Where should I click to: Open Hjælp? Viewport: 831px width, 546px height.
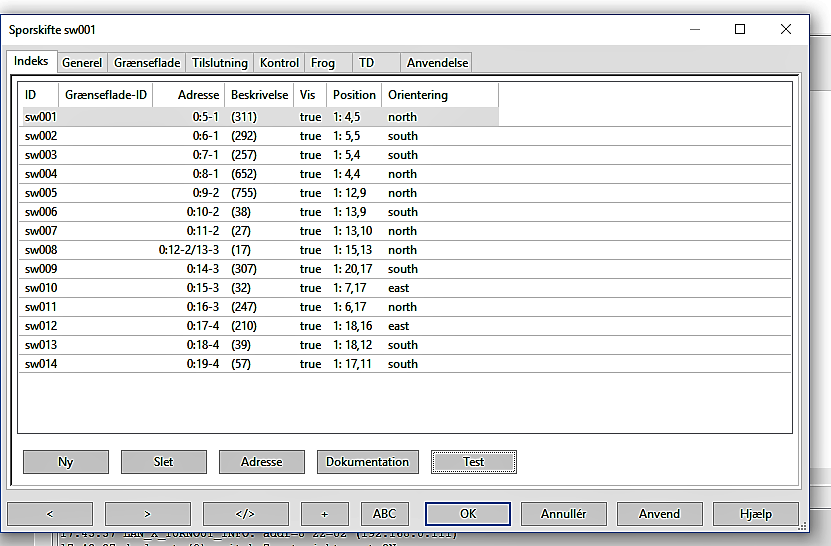point(756,514)
